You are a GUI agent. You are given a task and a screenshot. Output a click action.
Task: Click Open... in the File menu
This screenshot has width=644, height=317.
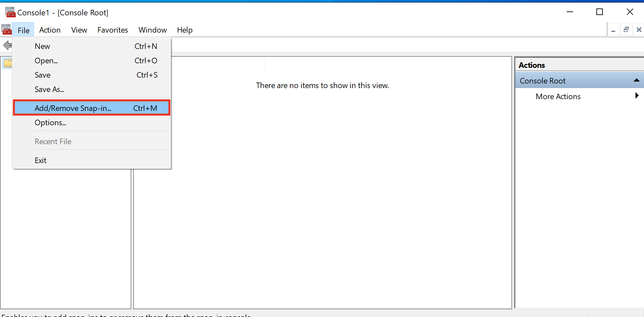46,61
